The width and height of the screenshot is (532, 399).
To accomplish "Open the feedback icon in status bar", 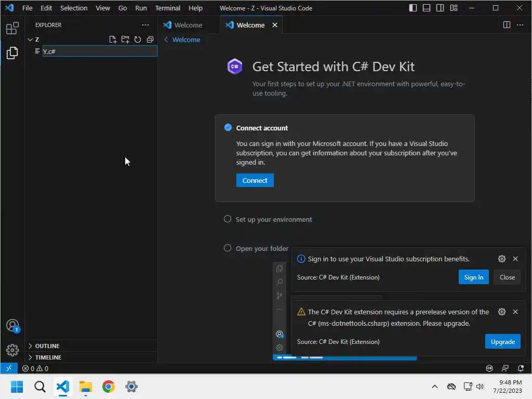I will [x=505, y=368].
